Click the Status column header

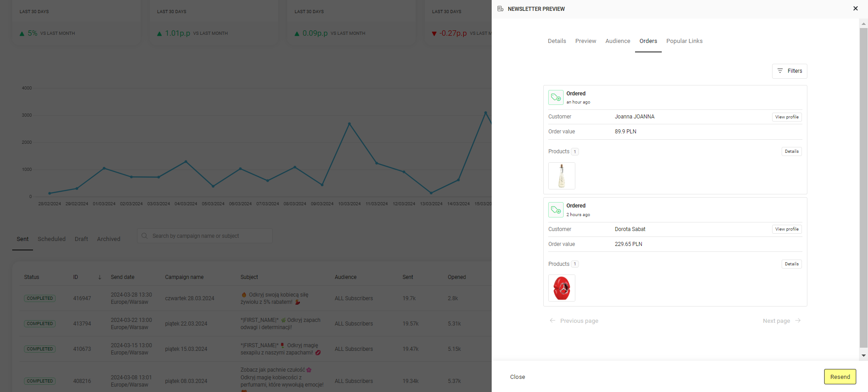click(x=32, y=277)
